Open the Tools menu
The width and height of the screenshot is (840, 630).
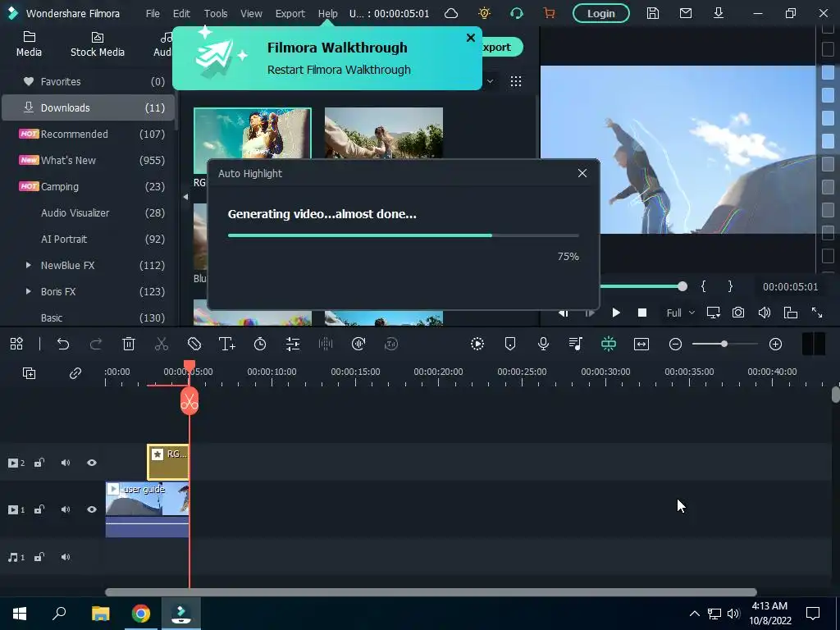[216, 13]
